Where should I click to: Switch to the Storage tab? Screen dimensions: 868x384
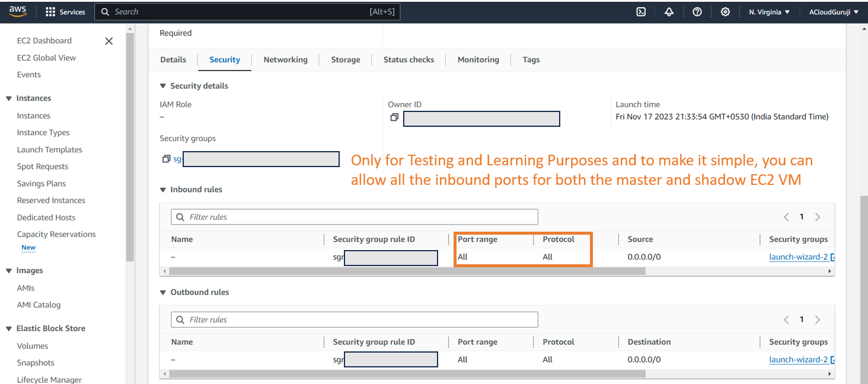(346, 60)
